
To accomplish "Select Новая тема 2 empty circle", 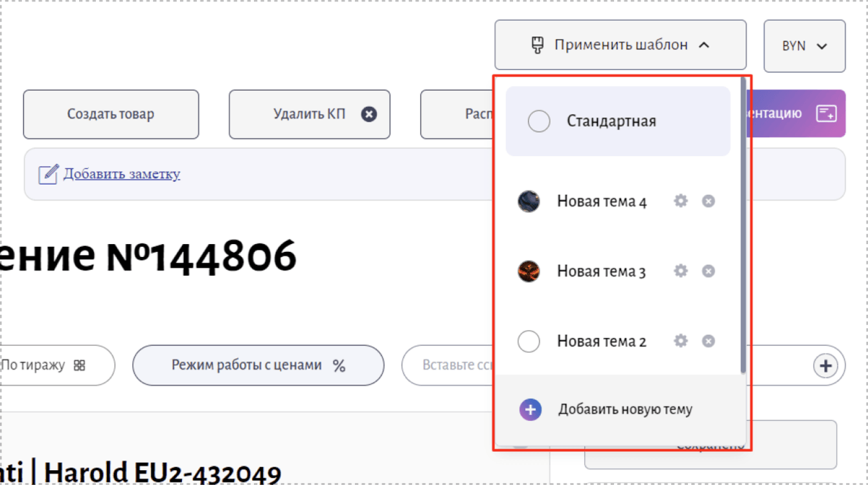I will click(529, 341).
